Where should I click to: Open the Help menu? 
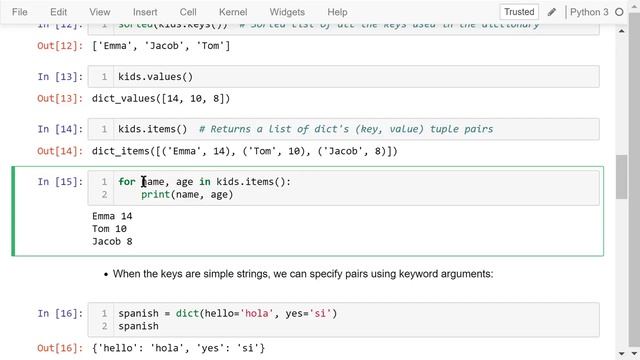pos(337,12)
